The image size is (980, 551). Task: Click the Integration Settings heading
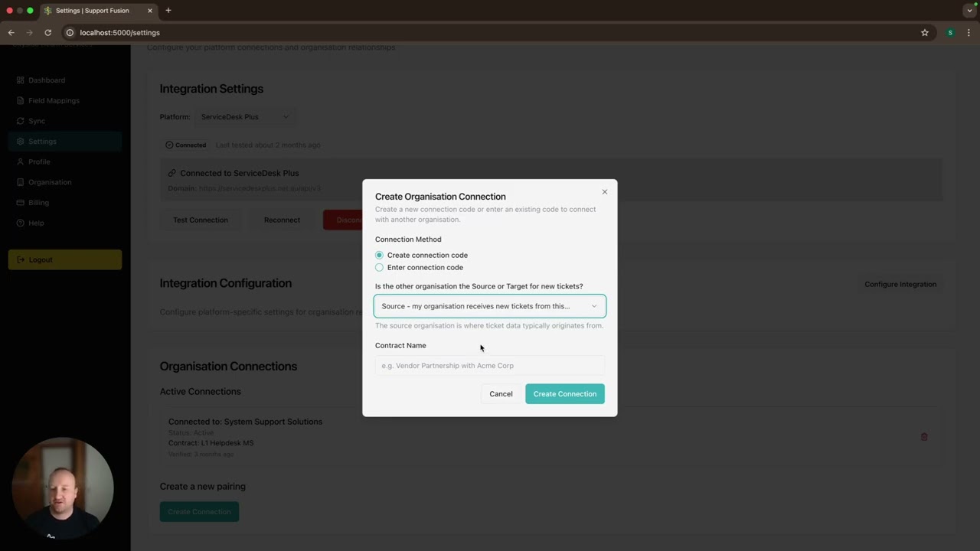211,89
